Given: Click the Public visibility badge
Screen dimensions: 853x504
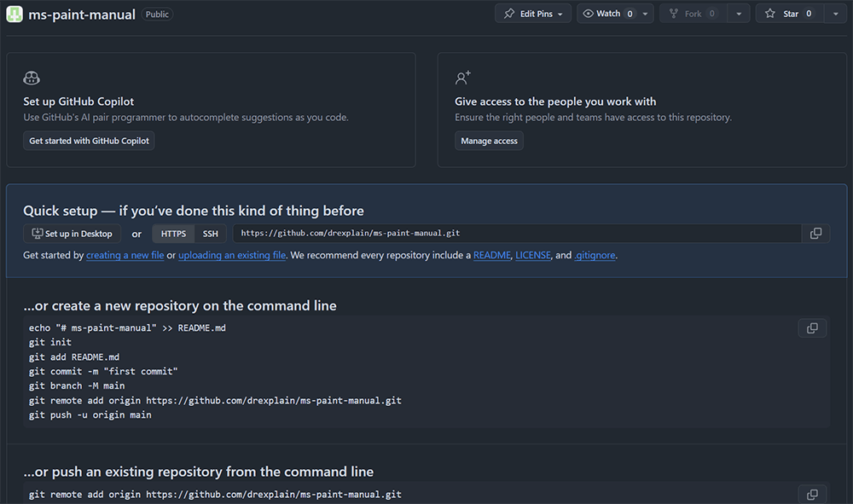Looking at the screenshot, I should pyautogui.click(x=157, y=14).
